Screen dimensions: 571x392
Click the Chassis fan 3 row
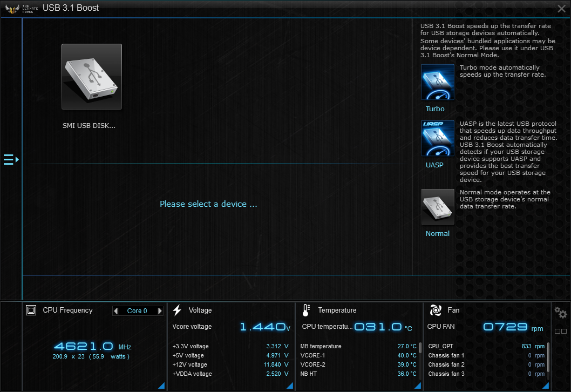tap(486, 374)
